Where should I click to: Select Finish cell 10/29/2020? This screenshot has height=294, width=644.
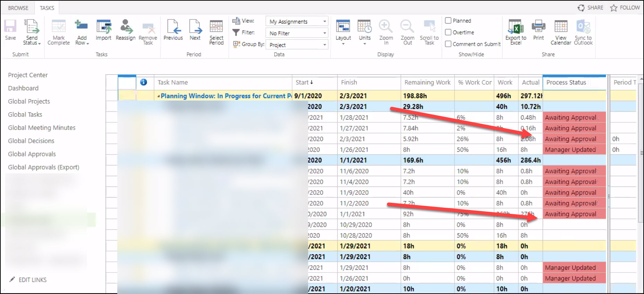369,225
